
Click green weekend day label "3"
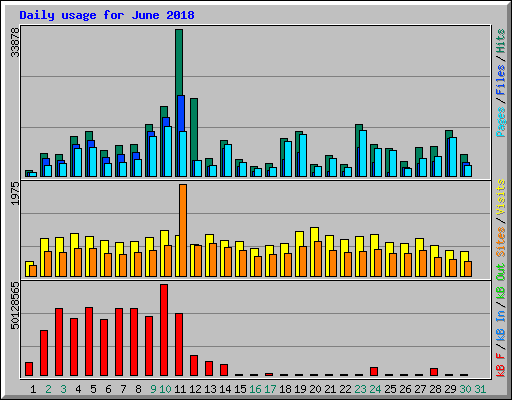pyautogui.click(x=63, y=389)
